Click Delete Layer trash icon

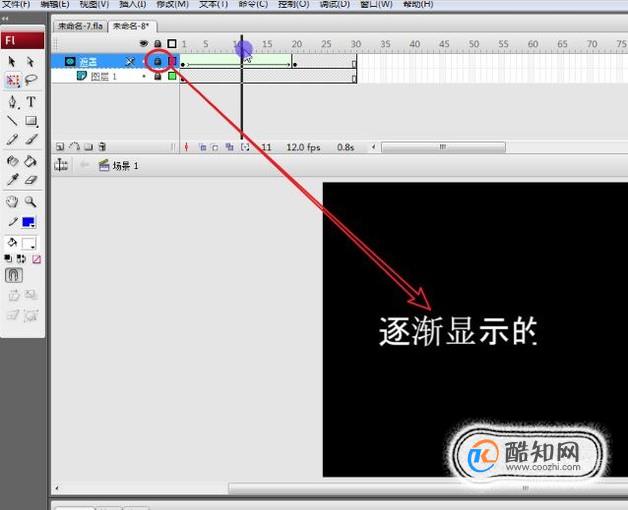click(x=103, y=147)
